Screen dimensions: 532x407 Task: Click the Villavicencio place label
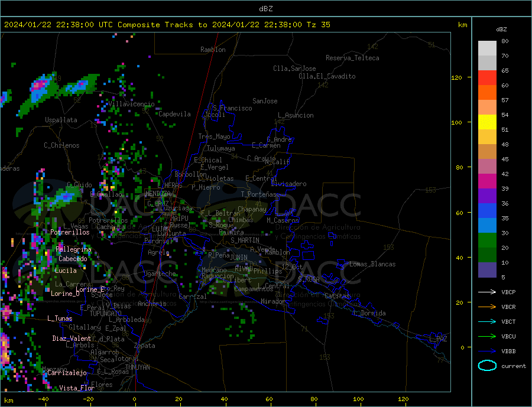(131, 104)
